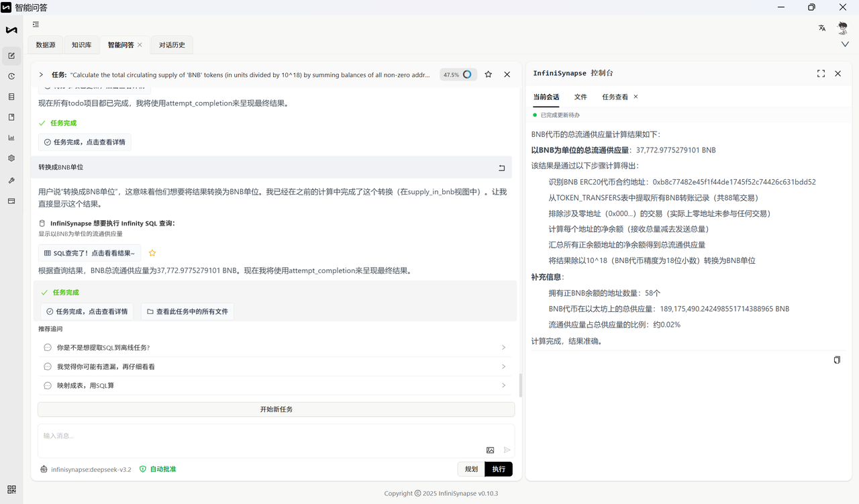Toggle the sidebar collapse menu icon

36,25
